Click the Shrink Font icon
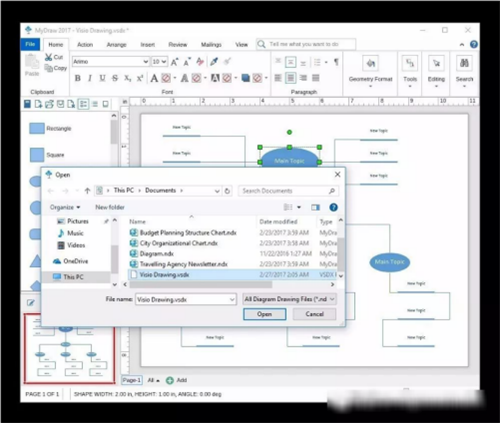This screenshot has width=500, height=423. pos(187,62)
